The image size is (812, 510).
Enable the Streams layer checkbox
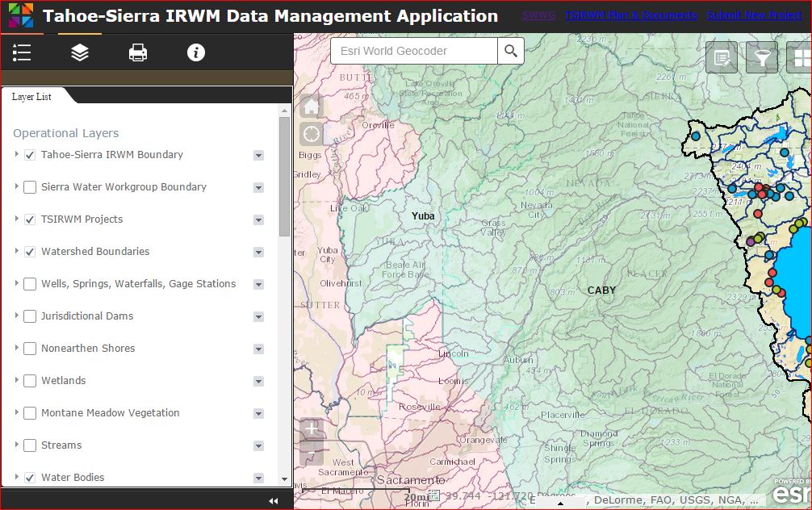point(30,445)
